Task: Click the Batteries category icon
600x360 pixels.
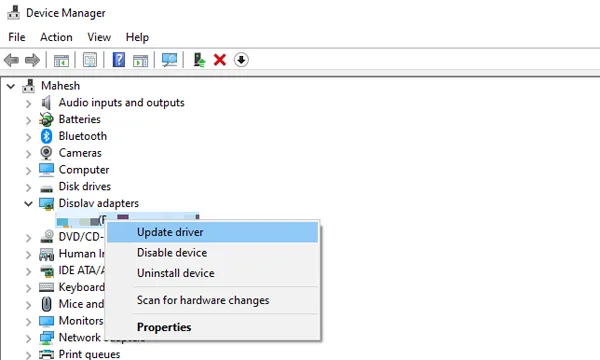Action: (x=46, y=119)
